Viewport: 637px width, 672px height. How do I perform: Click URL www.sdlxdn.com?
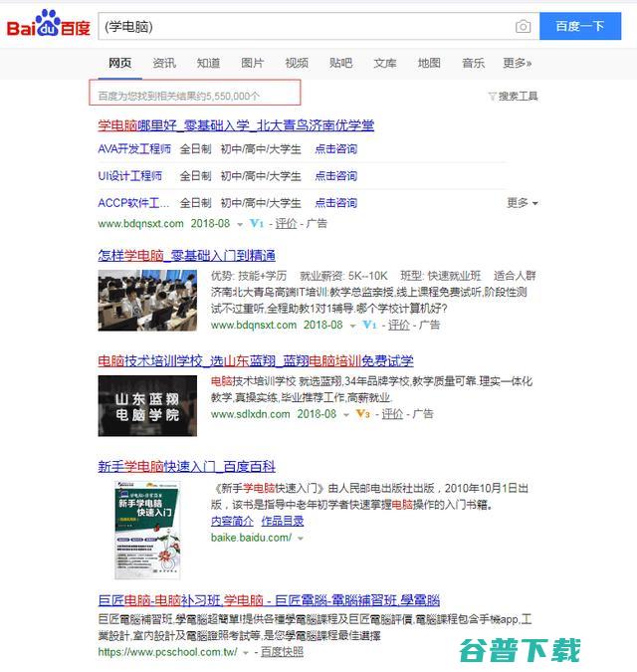tap(250, 414)
